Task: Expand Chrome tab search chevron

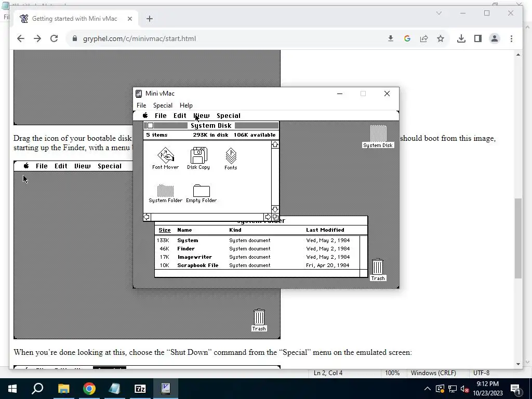Action: coord(438,13)
